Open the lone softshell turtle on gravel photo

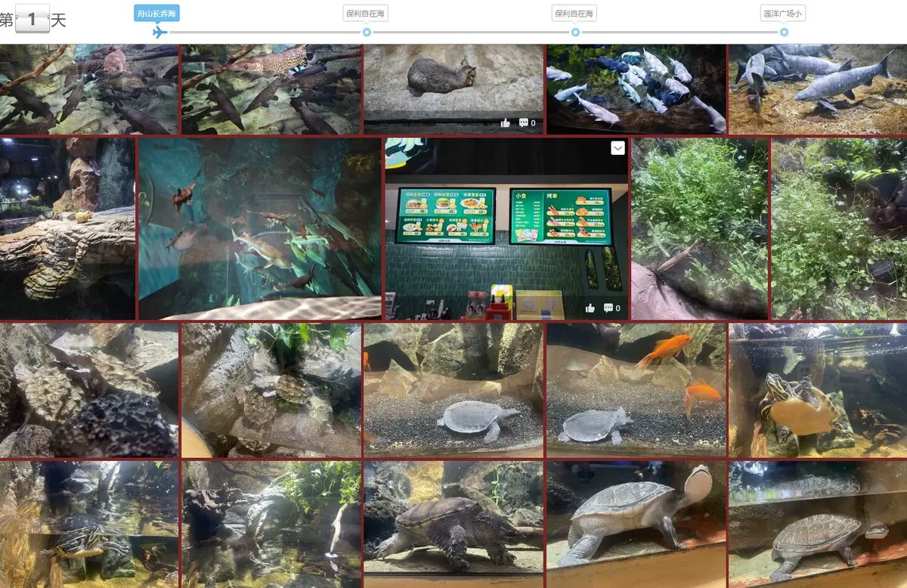point(453,390)
